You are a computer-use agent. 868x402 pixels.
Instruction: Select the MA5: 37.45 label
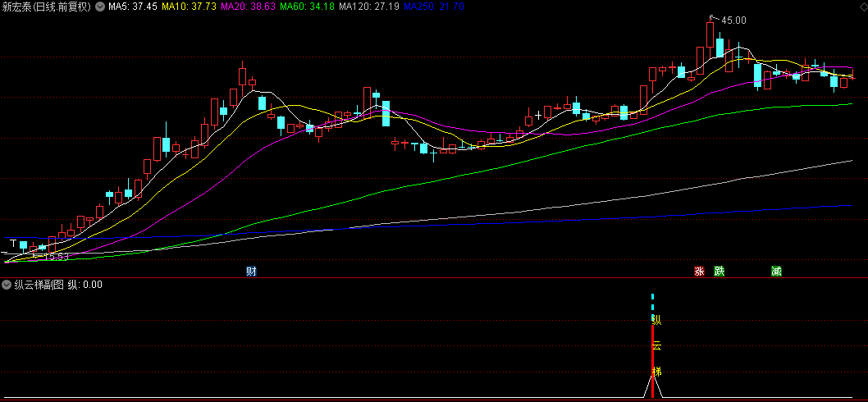(x=132, y=7)
